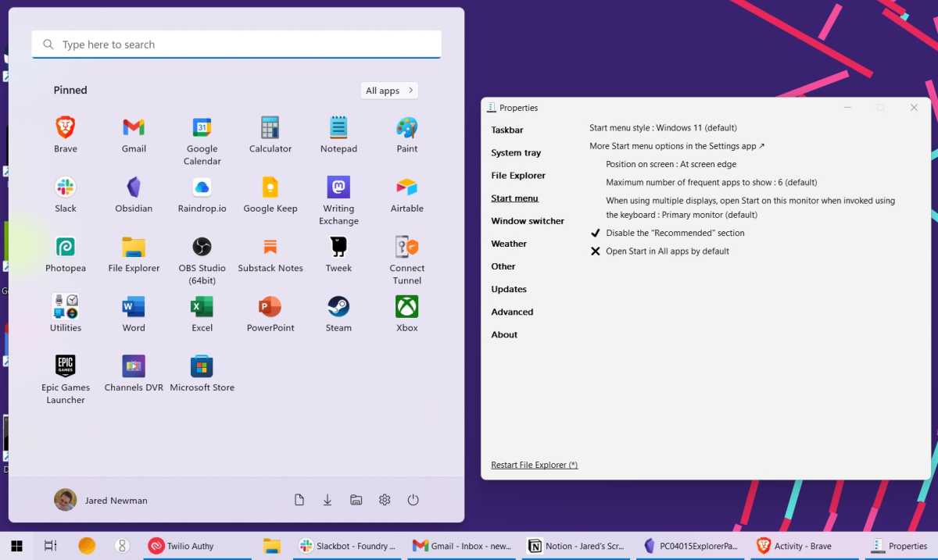The image size is (938, 560).
Task: Change multiple displays Start monitor option
Action: [750, 208]
